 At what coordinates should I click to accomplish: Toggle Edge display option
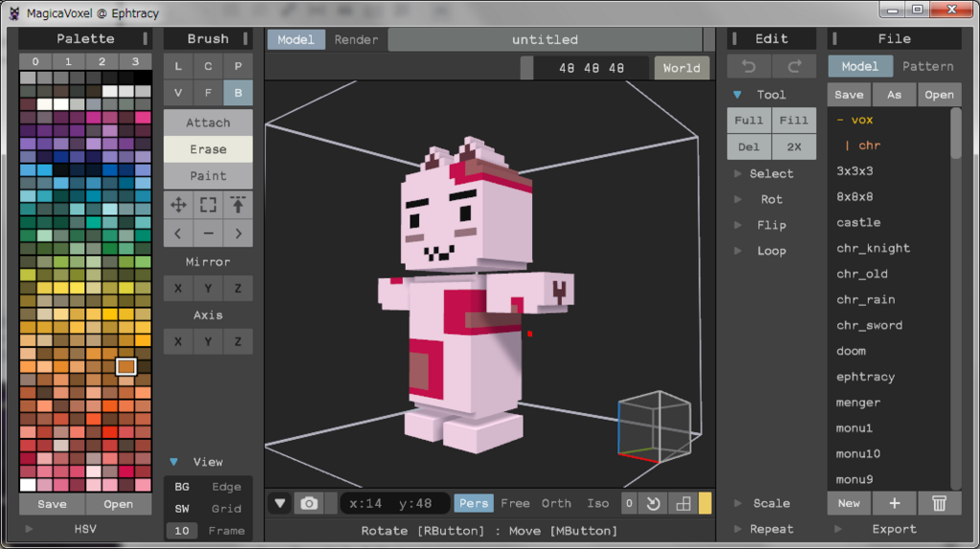(x=226, y=487)
